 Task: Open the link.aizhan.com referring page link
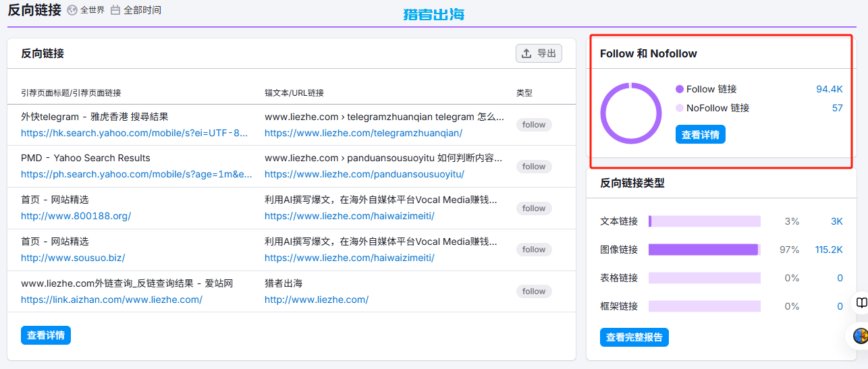pyautogui.click(x=111, y=300)
